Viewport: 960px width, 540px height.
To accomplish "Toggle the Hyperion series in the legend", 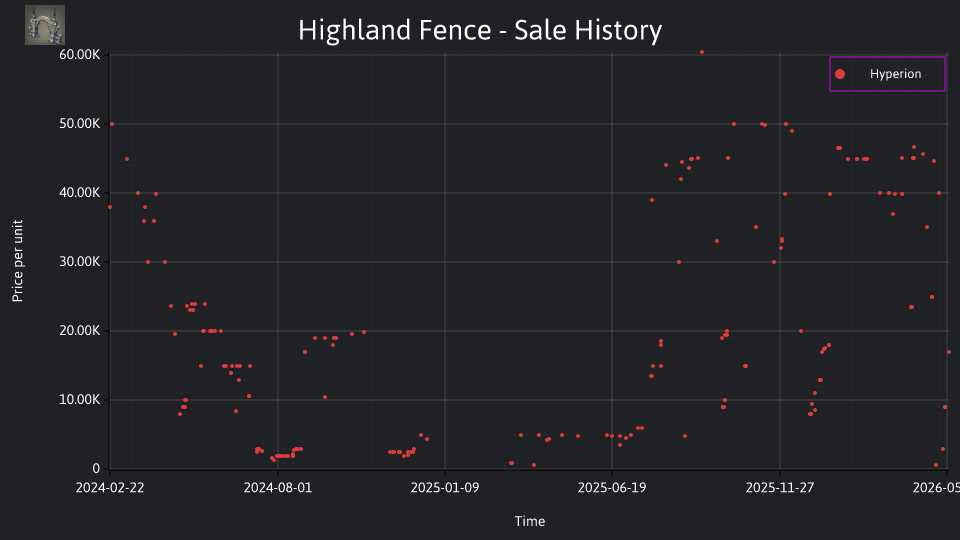I will [x=887, y=74].
